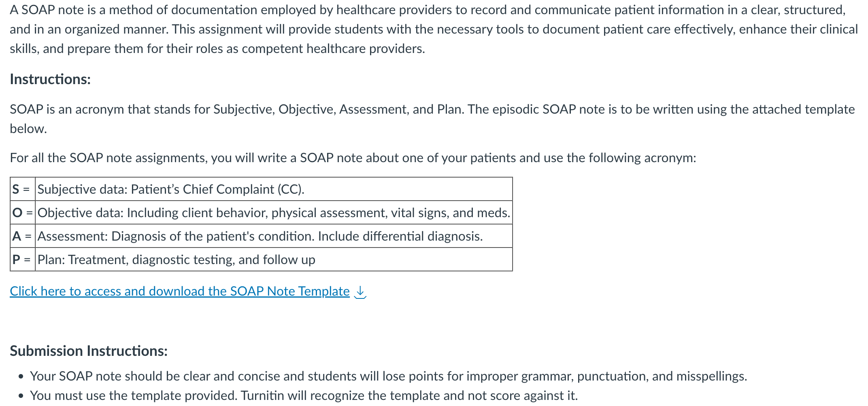Click the intro paragraph about SOAP note documentation
The height and width of the screenshot is (406, 868).
pyautogui.click(x=434, y=29)
